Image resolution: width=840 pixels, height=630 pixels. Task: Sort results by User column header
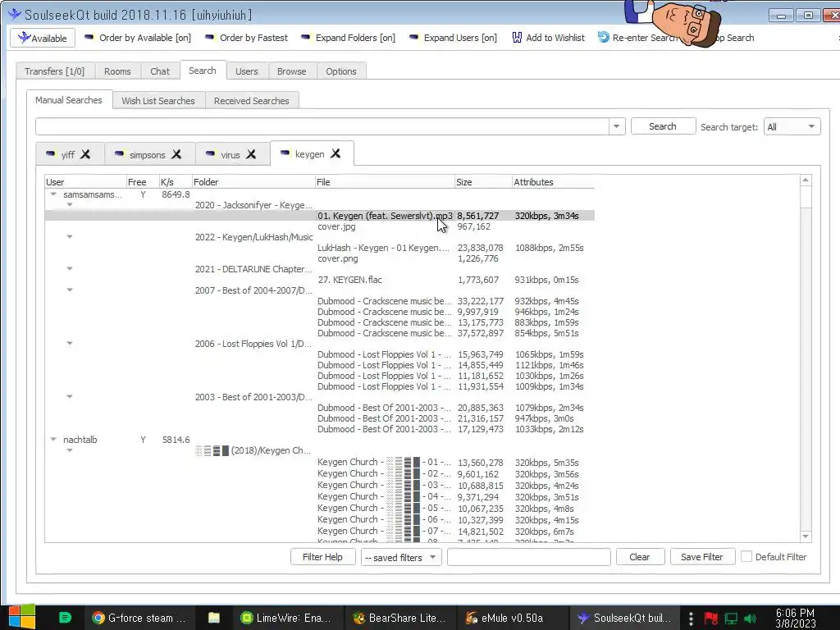pyautogui.click(x=85, y=182)
